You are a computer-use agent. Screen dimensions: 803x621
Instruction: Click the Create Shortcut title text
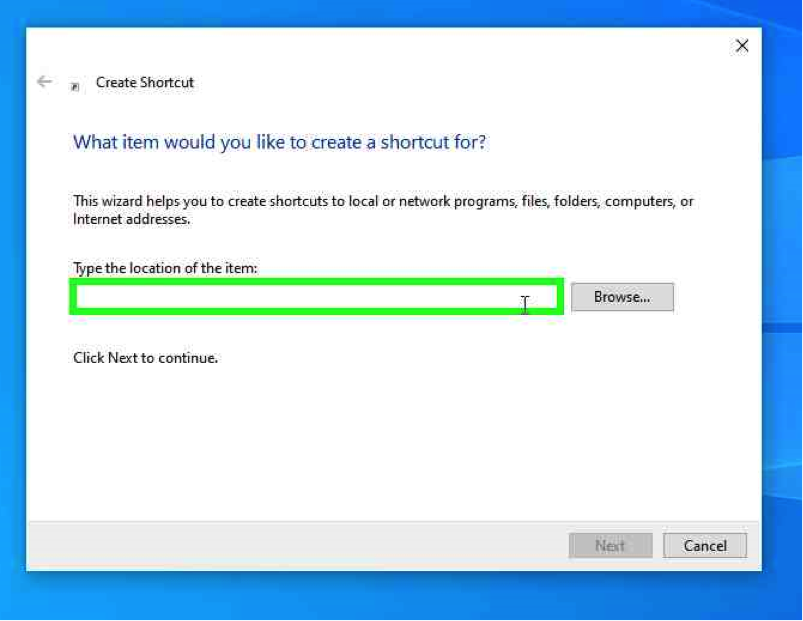pyautogui.click(x=145, y=83)
